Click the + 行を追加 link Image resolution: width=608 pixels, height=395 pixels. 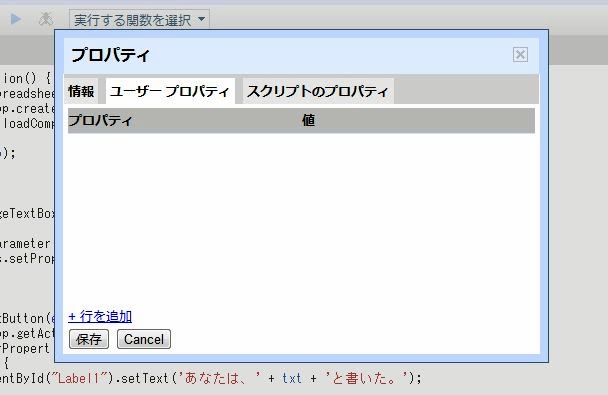tap(100, 316)
